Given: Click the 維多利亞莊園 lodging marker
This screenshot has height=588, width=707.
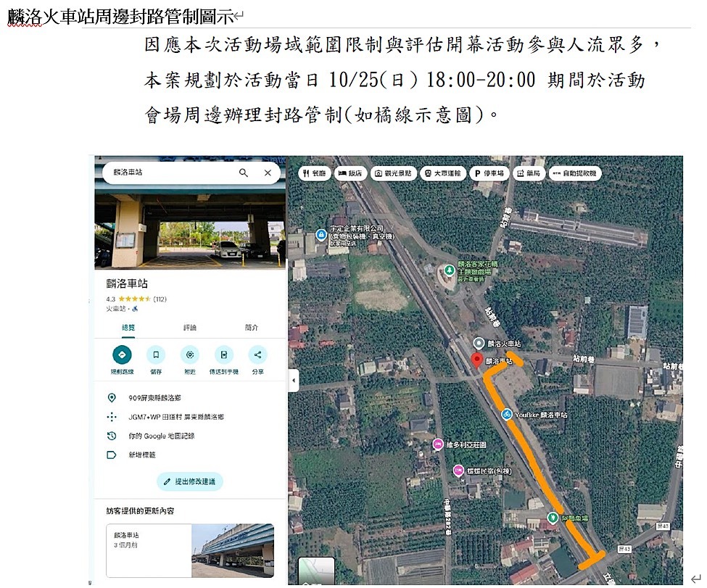Looking at the screenshot, I should 437,444.
